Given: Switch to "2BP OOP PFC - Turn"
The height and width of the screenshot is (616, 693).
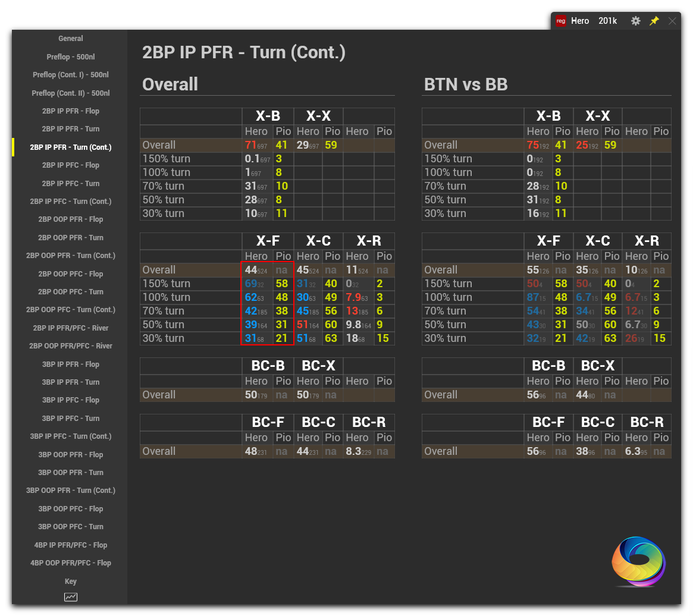Looking at the screenshot, I should [x=70, y=291].
